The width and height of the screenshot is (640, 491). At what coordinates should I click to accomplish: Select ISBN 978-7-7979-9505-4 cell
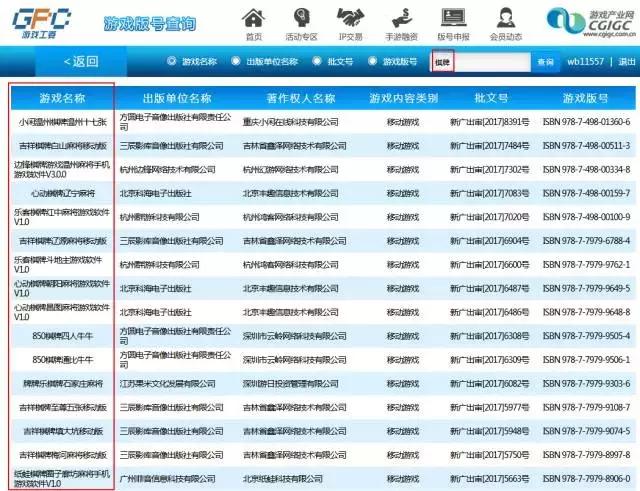pyautogui.click(x=586, y=336)
